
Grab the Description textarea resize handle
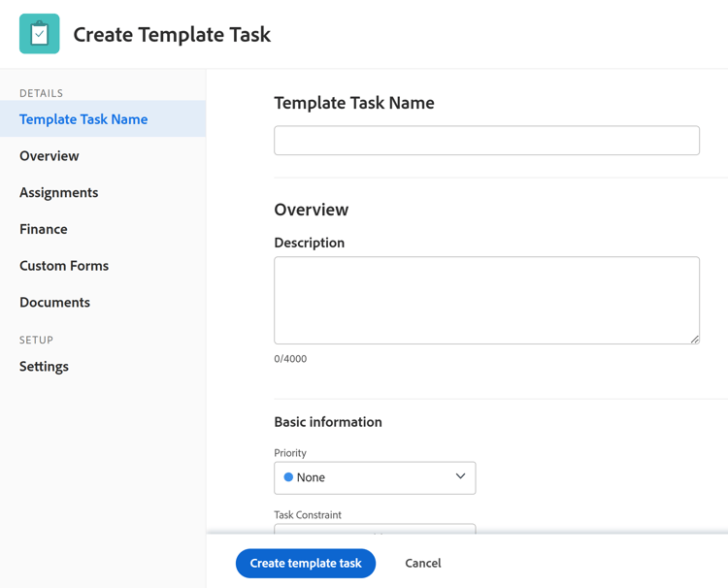[695, 340]
